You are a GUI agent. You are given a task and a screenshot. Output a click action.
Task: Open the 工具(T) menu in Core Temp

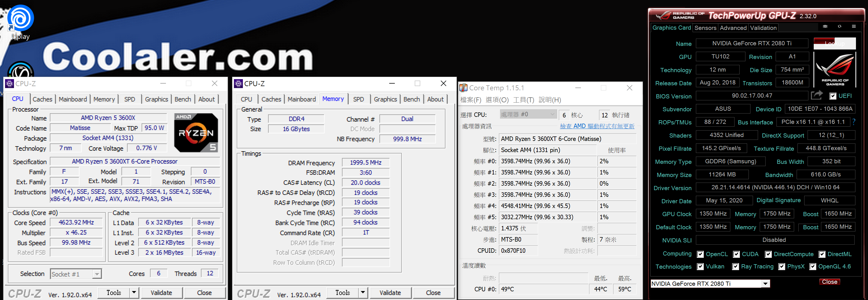tap(523, 100)
